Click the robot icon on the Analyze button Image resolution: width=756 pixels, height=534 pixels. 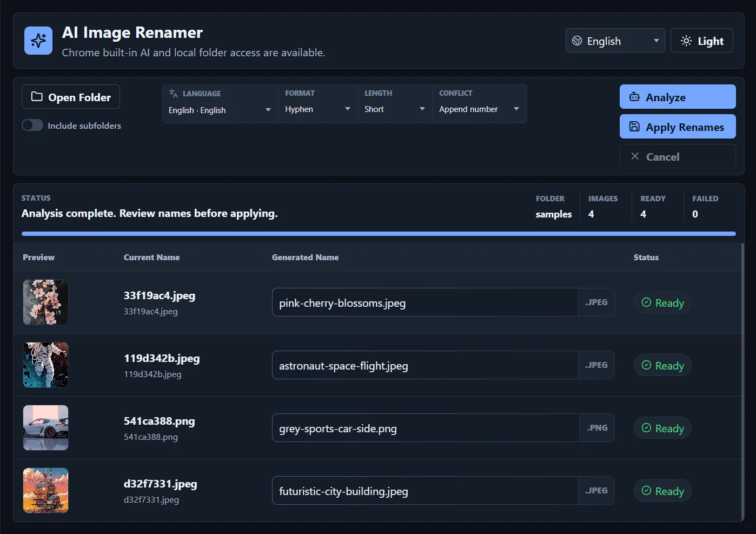pos(634,97)
